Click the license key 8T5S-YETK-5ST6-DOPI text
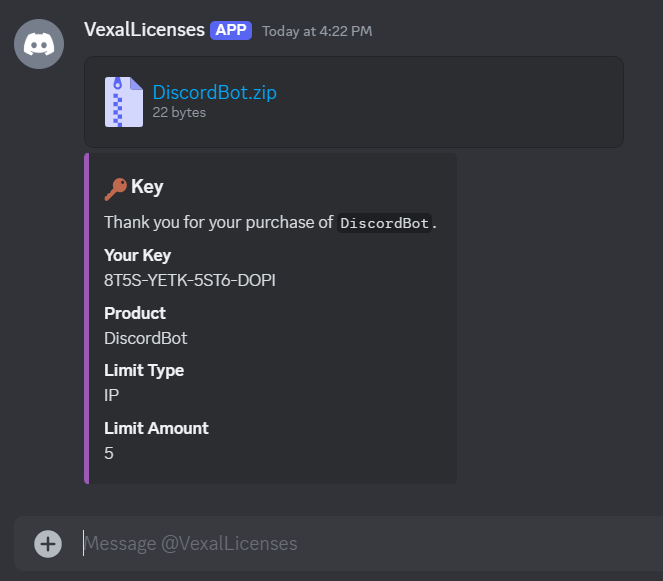663x581 pixels. tap(190, 280)
